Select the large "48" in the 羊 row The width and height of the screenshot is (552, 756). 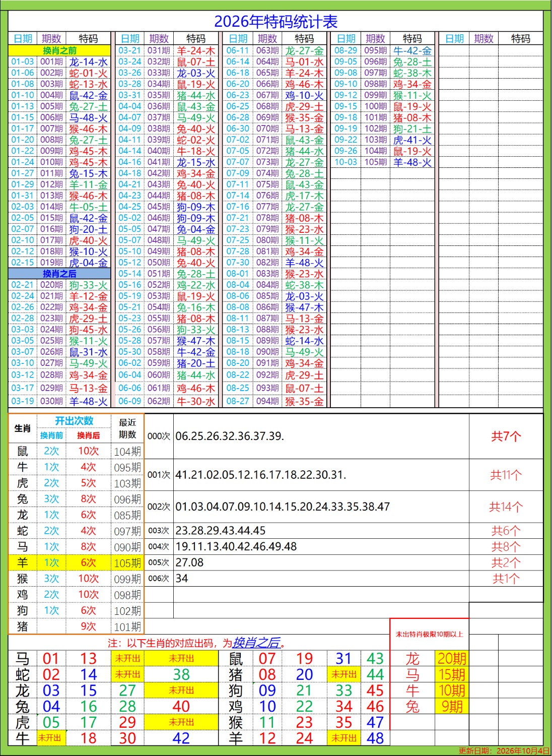[x=375, y=738]
